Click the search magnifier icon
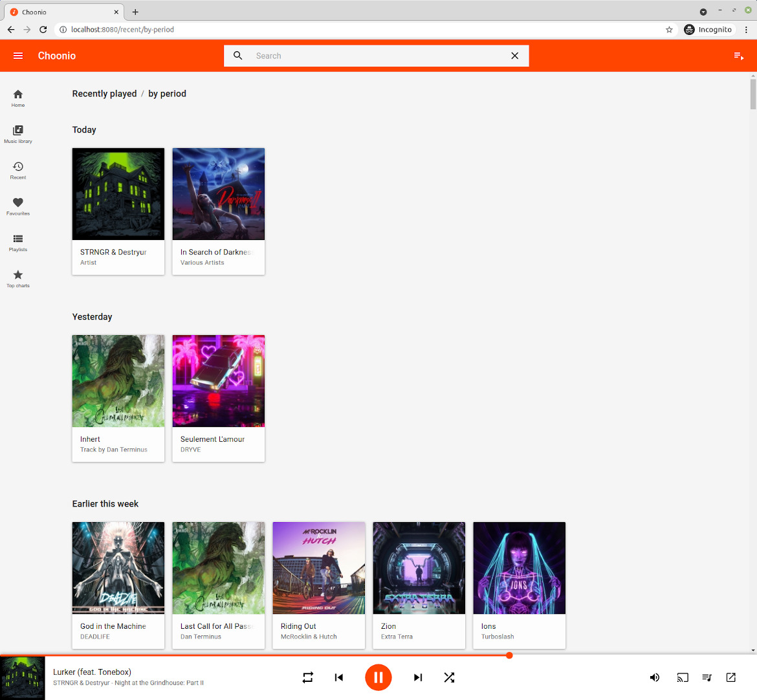 pyautogui.click(x=238, y=56)
